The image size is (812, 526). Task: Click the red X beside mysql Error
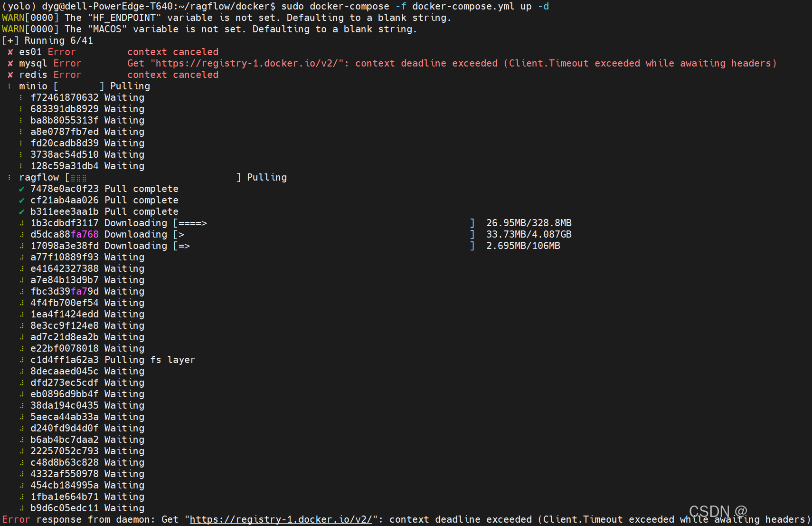[10, 63]
